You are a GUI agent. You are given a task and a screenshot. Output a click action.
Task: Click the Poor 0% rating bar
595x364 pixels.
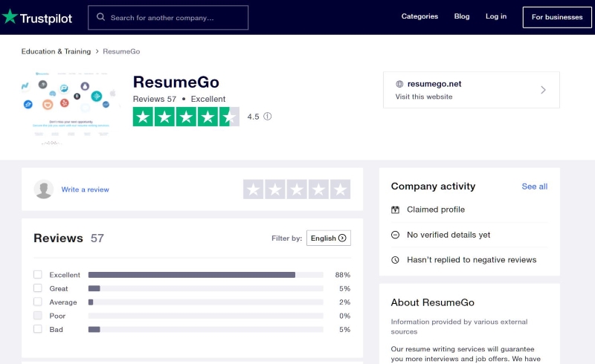point(206,316)
